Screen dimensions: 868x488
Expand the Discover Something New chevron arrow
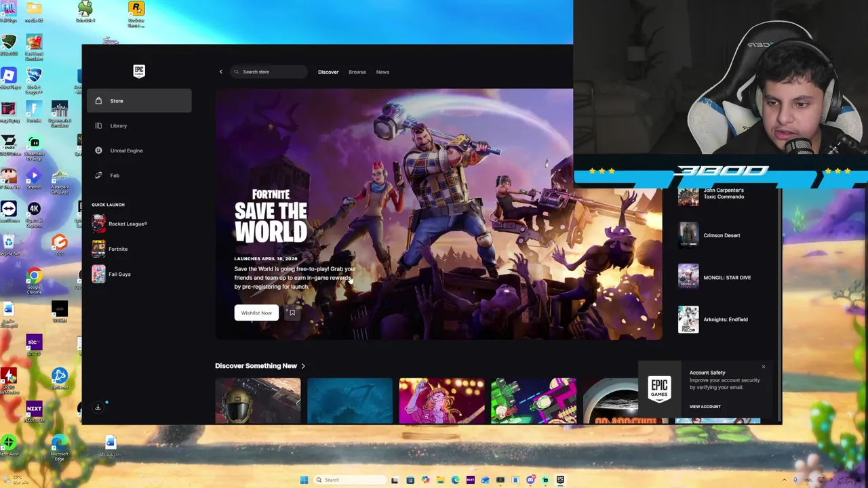pos(303,366)
